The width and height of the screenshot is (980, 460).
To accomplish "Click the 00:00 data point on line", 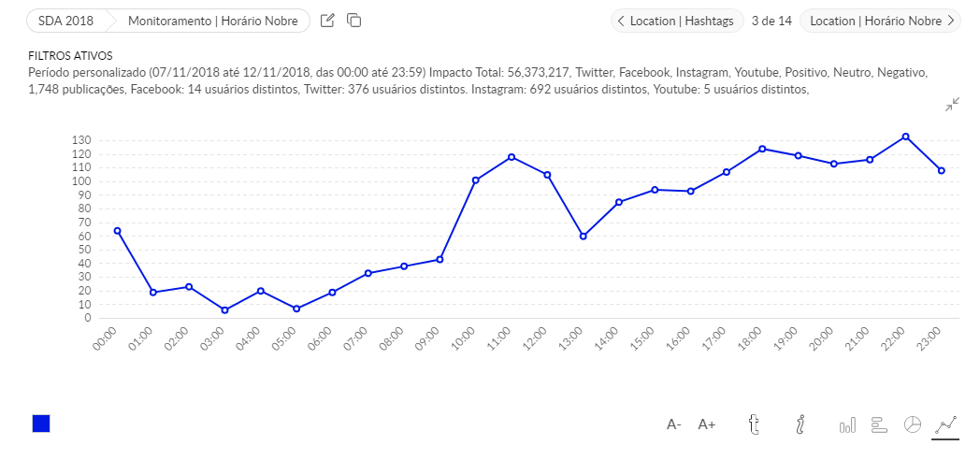I will tap(117, 231).
